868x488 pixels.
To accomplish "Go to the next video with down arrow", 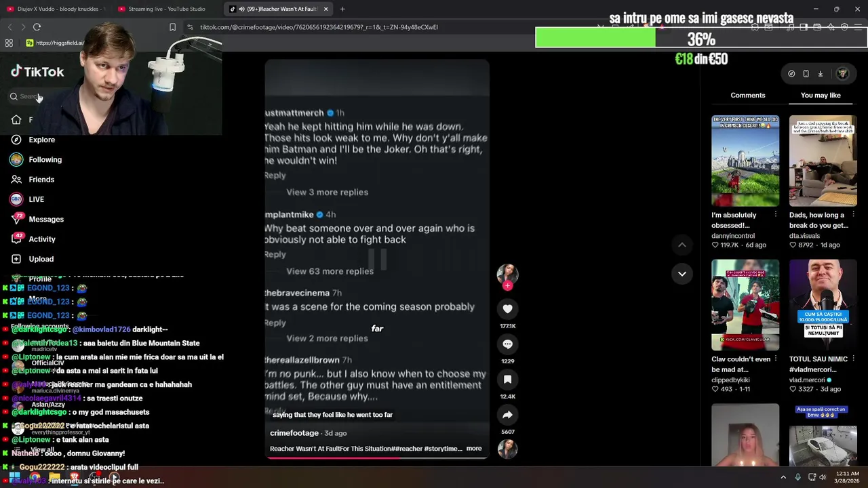I will point(682,274).
